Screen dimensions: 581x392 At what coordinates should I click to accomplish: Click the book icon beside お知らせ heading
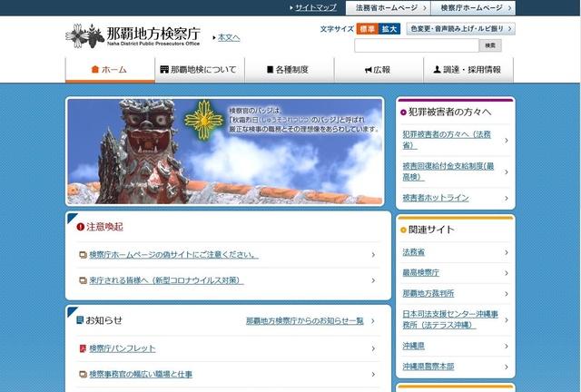tap(80, 319)
